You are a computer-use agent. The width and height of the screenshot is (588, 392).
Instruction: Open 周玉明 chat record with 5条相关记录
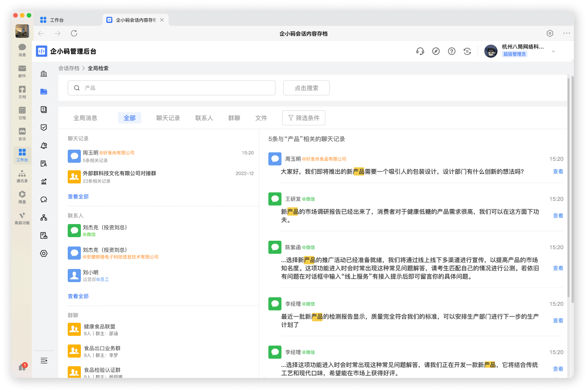pos(161,156)
